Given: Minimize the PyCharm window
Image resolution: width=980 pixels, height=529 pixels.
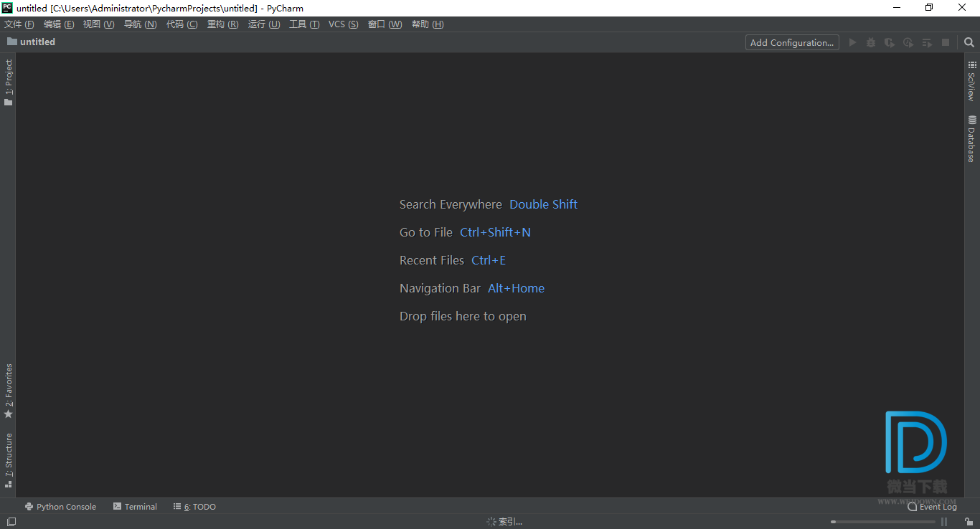Looking at the screenshot, I should (897, 8).
